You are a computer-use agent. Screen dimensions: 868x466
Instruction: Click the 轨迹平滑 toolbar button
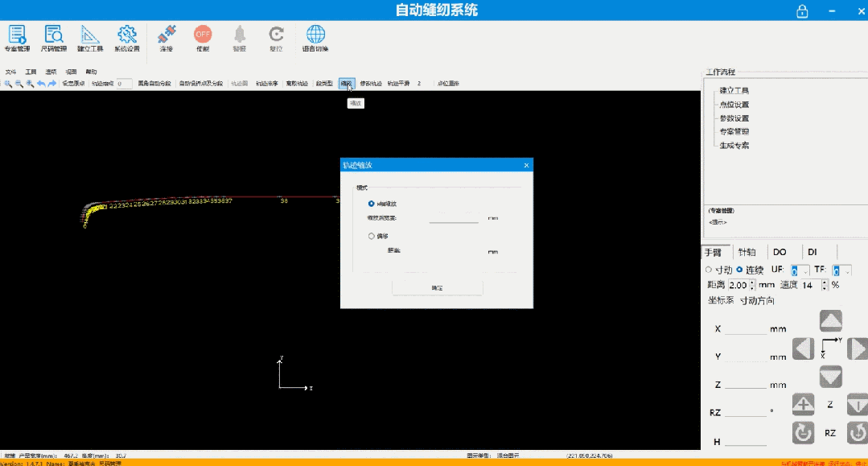pos(398,84)
